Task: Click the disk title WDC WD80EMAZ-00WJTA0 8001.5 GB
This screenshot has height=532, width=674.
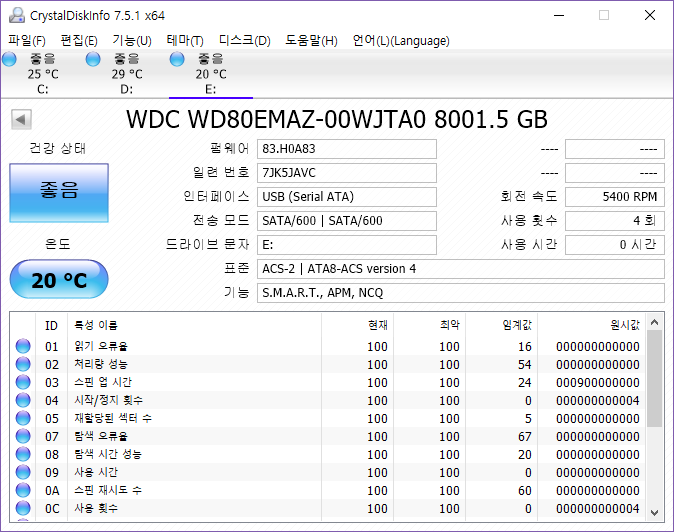Action: [337, 119]
